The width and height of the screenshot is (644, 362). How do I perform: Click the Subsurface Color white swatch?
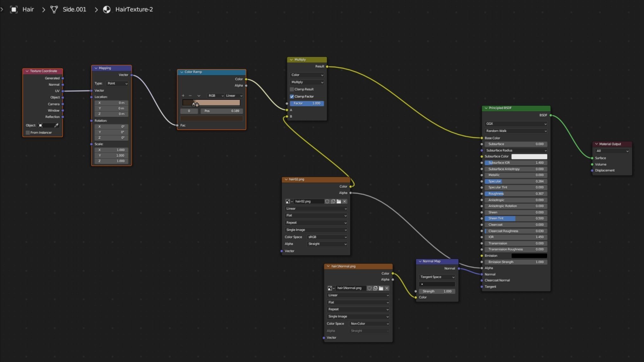pyautogui.click(x=529, y=157)
